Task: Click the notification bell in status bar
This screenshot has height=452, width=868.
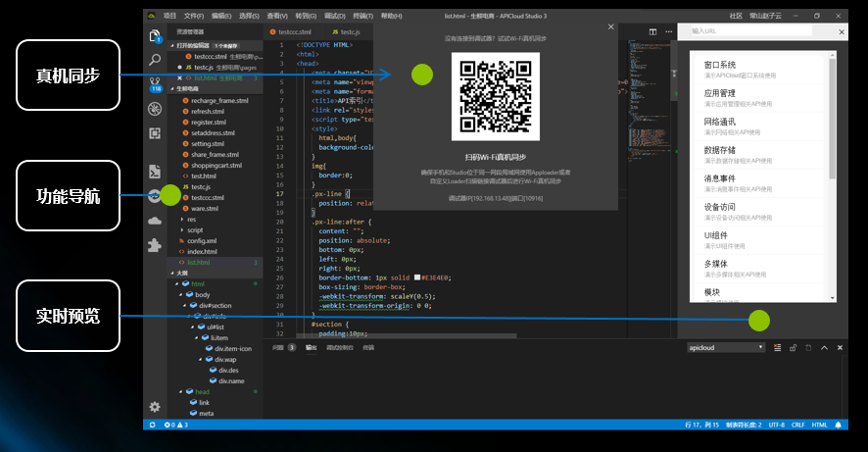Action: point(838,425)
